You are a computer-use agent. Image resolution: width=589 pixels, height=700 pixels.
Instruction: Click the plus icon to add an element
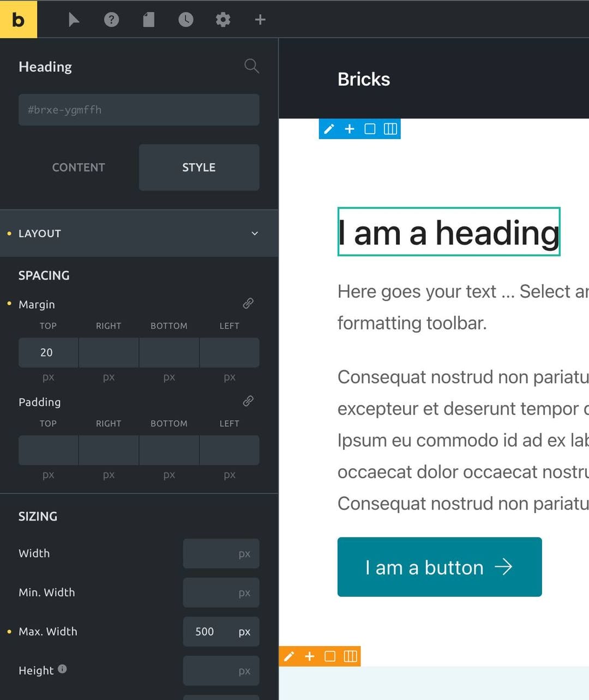click(x=260, y=20)
